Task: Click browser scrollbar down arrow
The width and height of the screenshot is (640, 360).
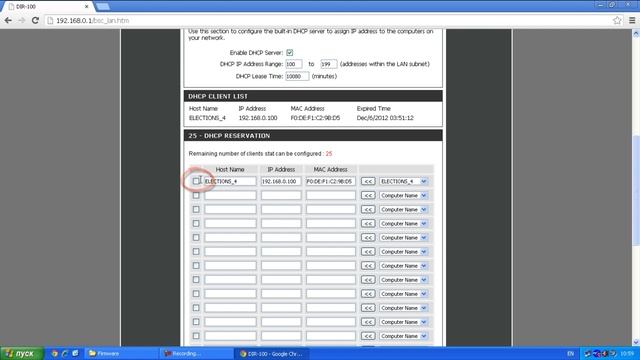Action: (x=636, y=342)
